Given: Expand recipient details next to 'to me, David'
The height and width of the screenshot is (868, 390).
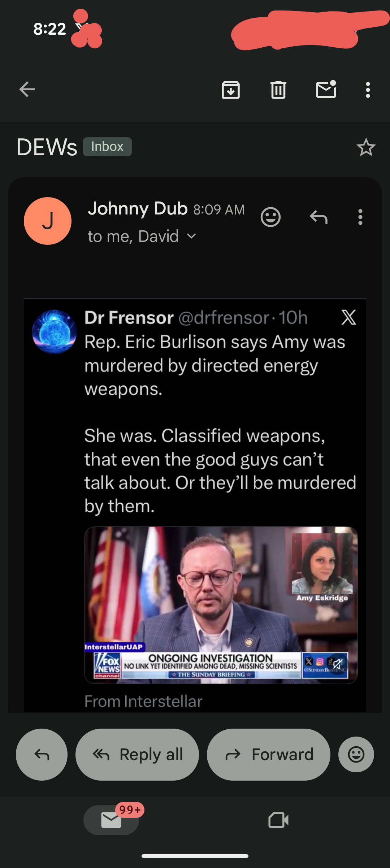Looking at the screenshot, I should 191,236.
